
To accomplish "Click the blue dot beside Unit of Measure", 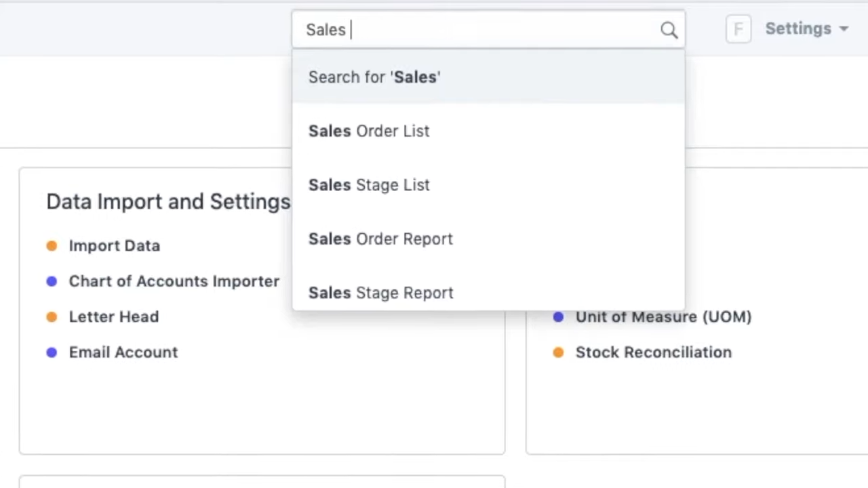I will pyautogui.click(x=558, y=317).
